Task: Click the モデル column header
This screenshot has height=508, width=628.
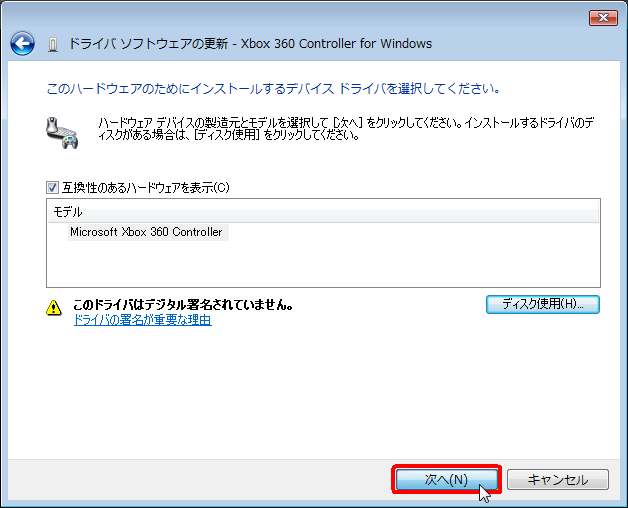Action: 323,212
